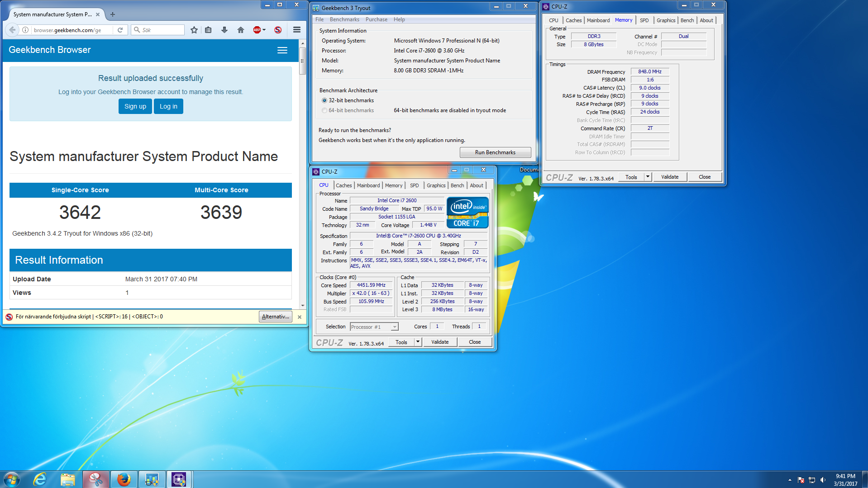Show bookmarks list icon in Firefox
868x488 pixels.
(208, 30)
